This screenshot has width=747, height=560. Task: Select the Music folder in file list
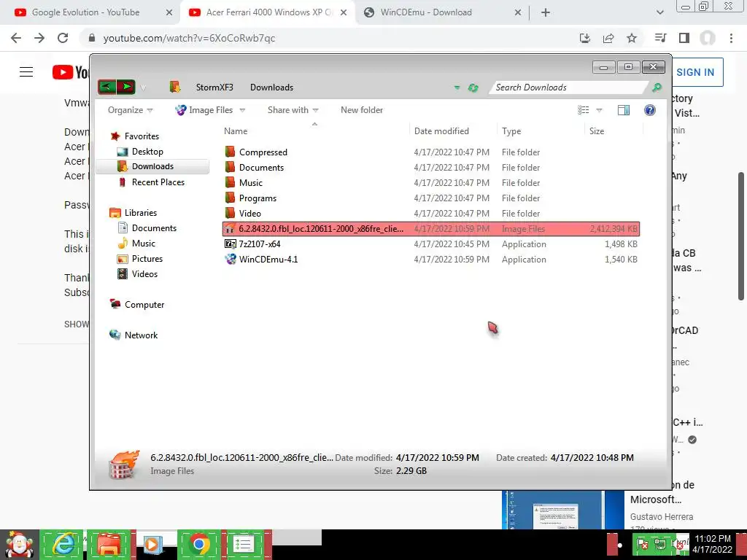click(x=251, y=183)
